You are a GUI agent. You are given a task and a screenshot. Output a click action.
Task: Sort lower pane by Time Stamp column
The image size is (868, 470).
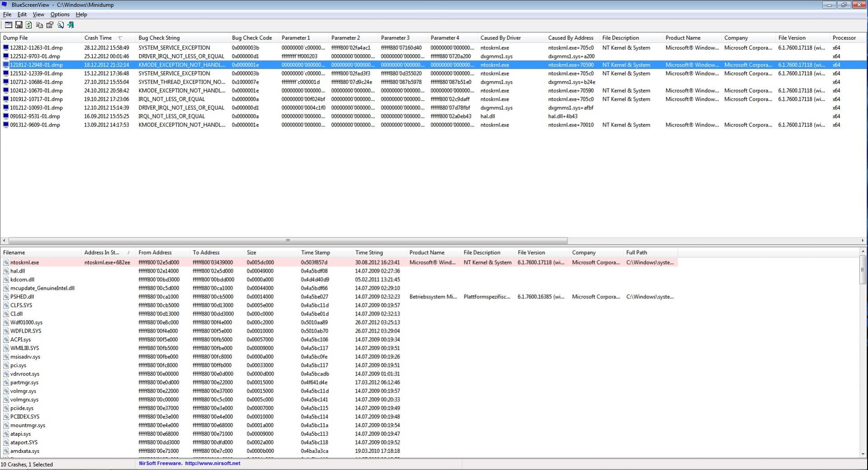pos(325,253)
